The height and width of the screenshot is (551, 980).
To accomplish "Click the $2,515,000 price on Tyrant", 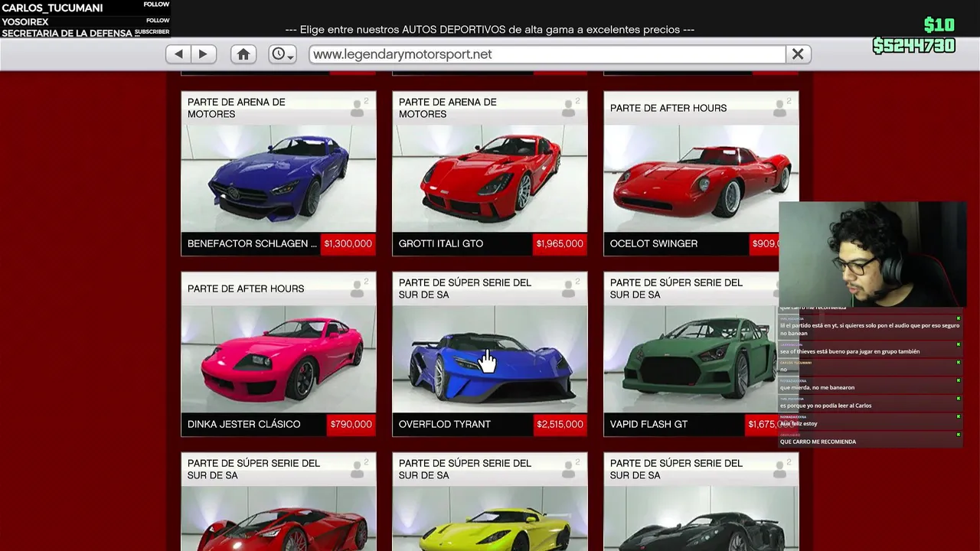I will pos(560,425).
